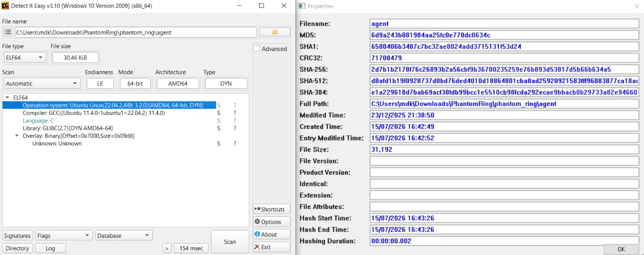Click the Filename field showing agent

[504, 24]
